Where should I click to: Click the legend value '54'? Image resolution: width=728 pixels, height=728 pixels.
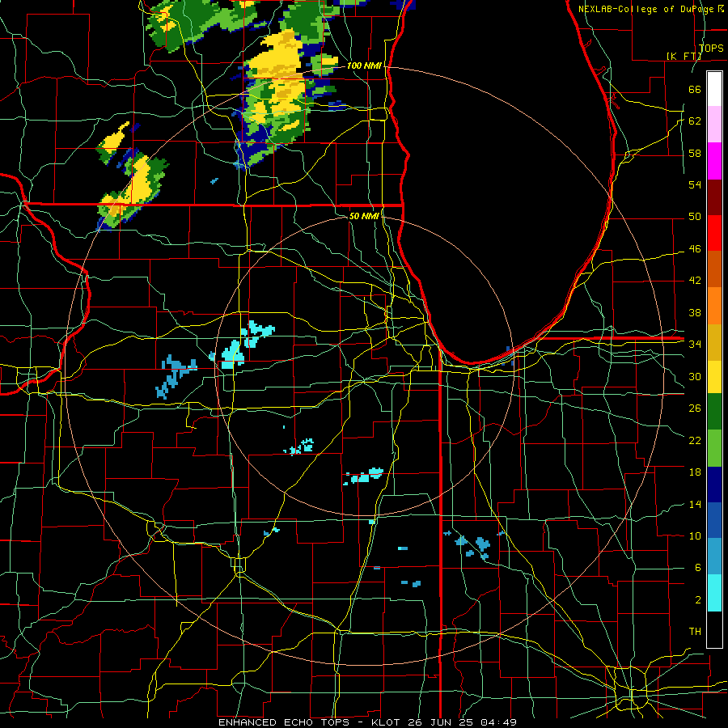695,184
